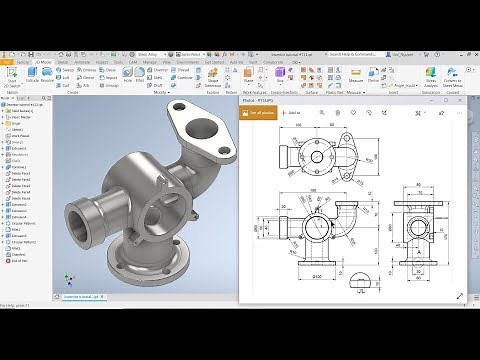The height and width of the screenshot is (360, 480).
Task: Select the Combine tool
Action: (x=182, y=78)
